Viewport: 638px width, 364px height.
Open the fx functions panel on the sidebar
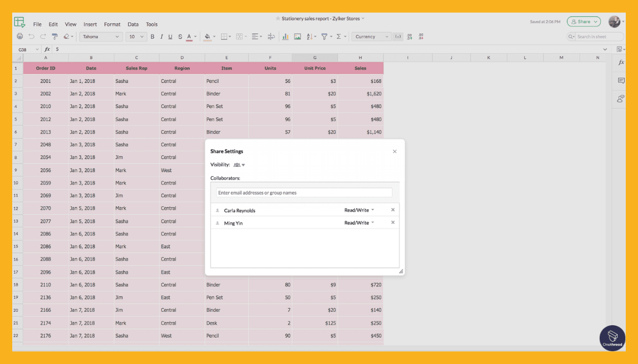coord(619,62)
